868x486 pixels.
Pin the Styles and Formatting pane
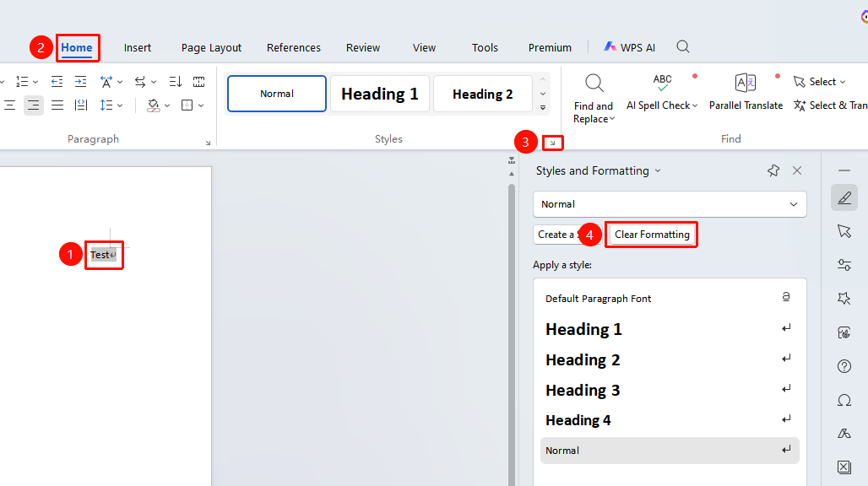[773, 170]
